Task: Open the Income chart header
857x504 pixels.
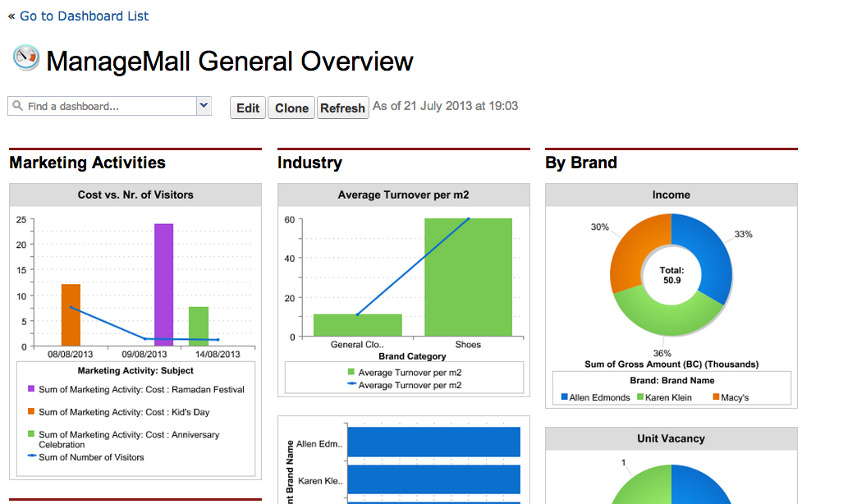Action: point(671,195)
